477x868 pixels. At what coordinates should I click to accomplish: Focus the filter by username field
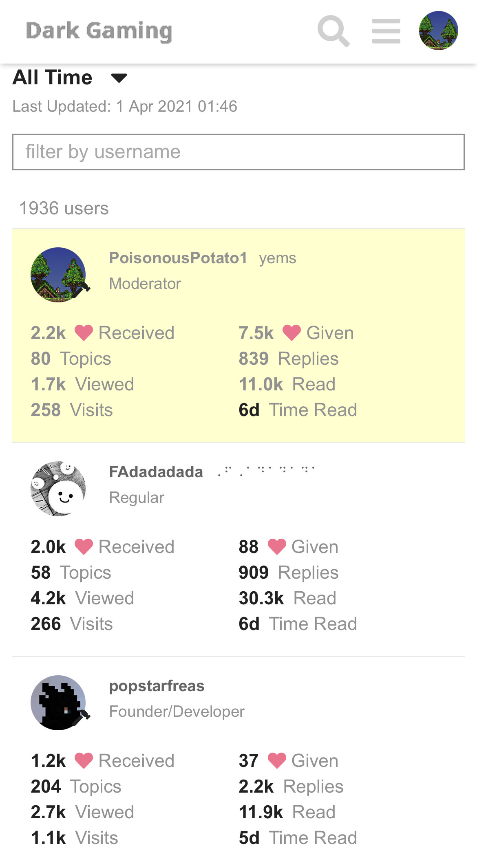tap(238, 152)
